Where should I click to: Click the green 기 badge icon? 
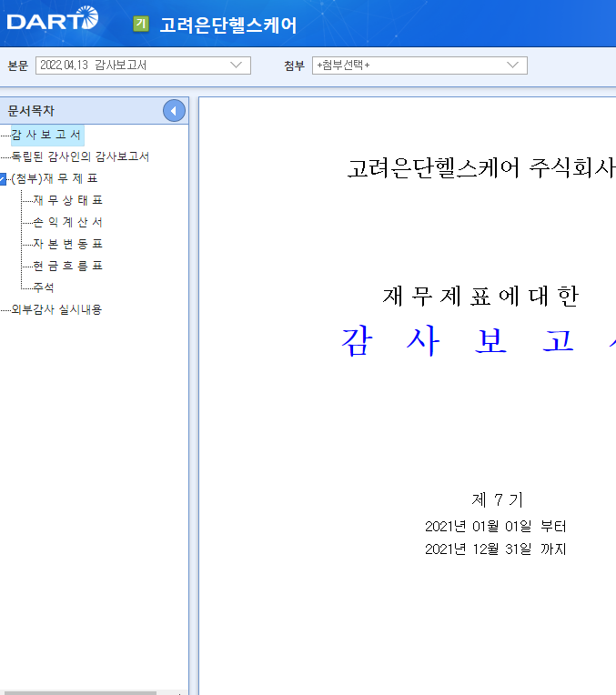tap(141, 24)
